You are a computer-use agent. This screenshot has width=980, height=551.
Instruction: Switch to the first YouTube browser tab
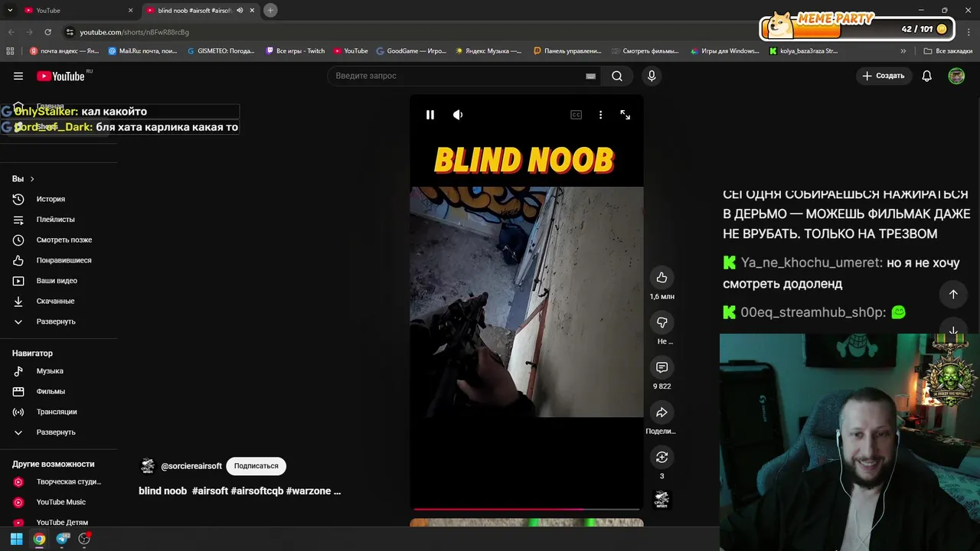coord(74,10)
